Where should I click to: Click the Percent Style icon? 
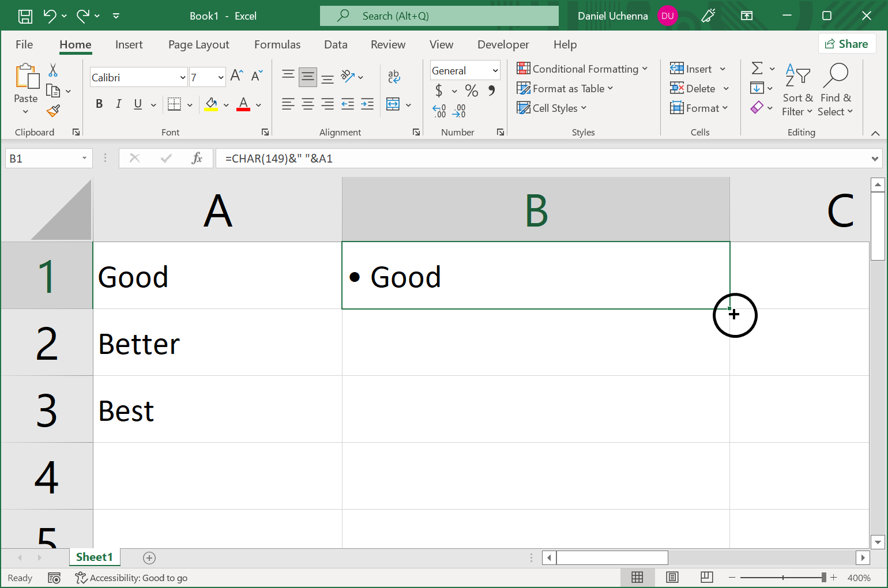(472, 91)
